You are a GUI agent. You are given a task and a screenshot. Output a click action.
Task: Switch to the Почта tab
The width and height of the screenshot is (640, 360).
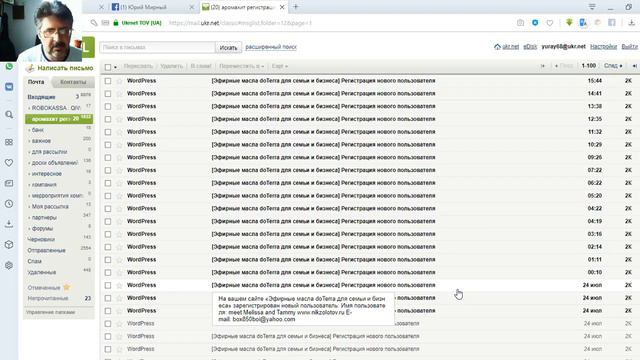pos(36,82)
